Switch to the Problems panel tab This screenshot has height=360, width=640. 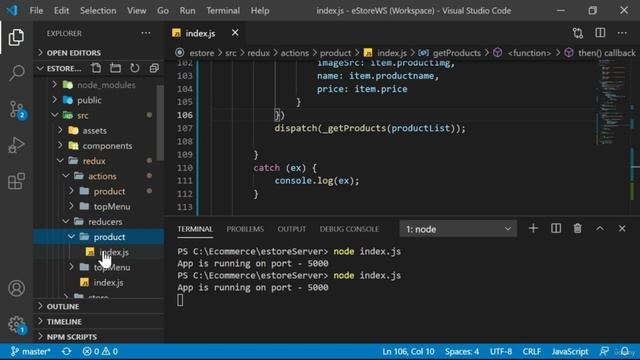(x=245, y=229)
